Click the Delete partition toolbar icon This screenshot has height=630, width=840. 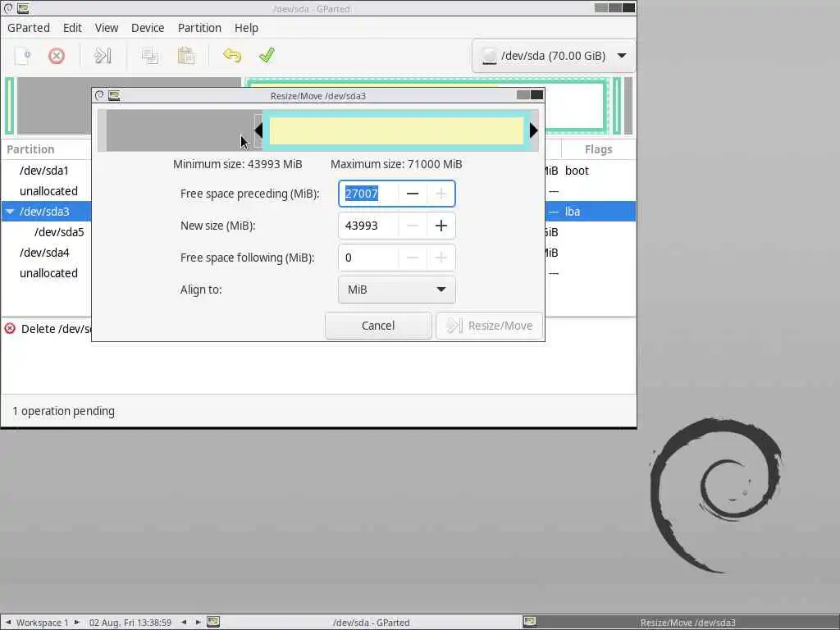57,56
